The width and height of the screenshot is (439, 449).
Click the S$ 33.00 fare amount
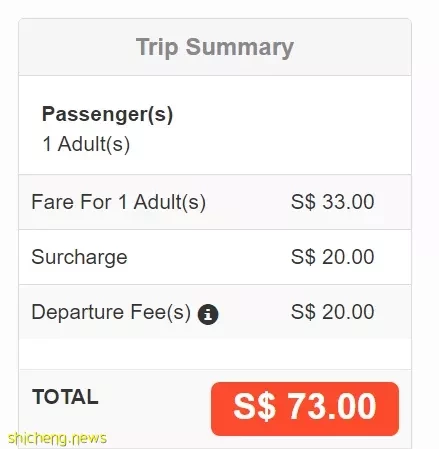tap(332, 202)
